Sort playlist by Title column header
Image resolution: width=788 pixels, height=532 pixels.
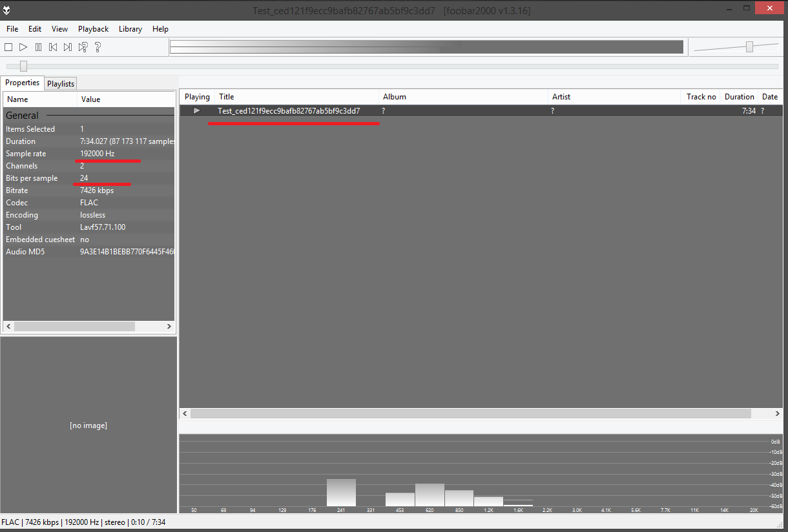(x=226, y=97)
